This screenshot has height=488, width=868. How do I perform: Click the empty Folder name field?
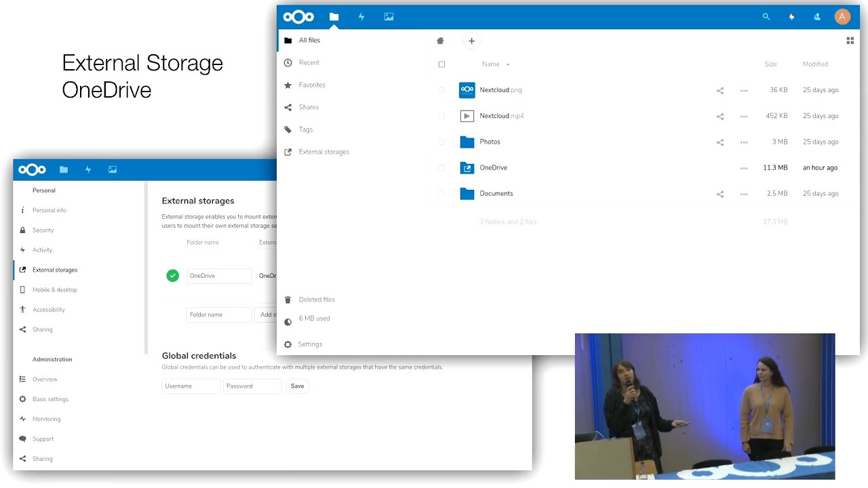tap(219, 314)
